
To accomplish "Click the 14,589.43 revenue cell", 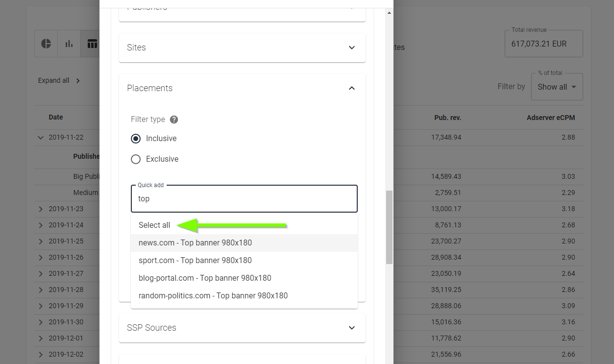I will (x=446, y=176).
